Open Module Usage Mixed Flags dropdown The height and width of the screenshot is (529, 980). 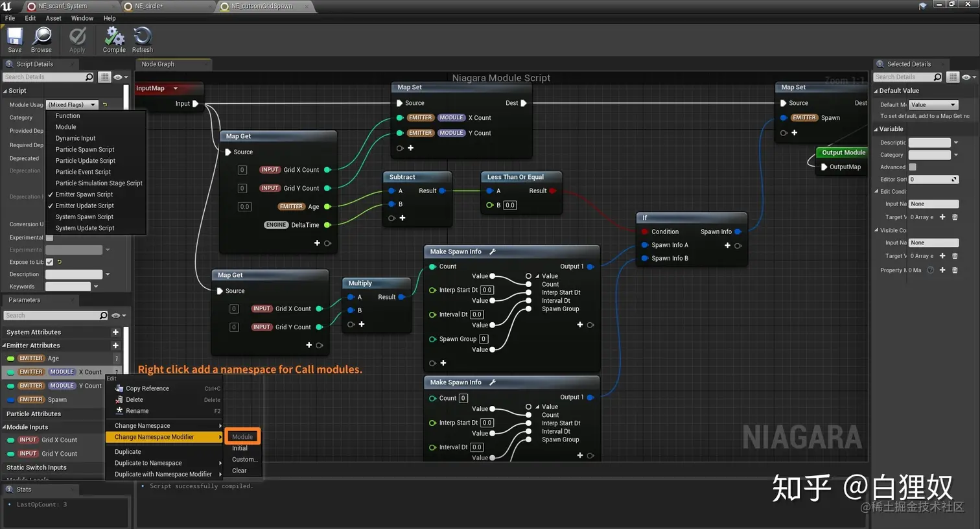(72, 104)
